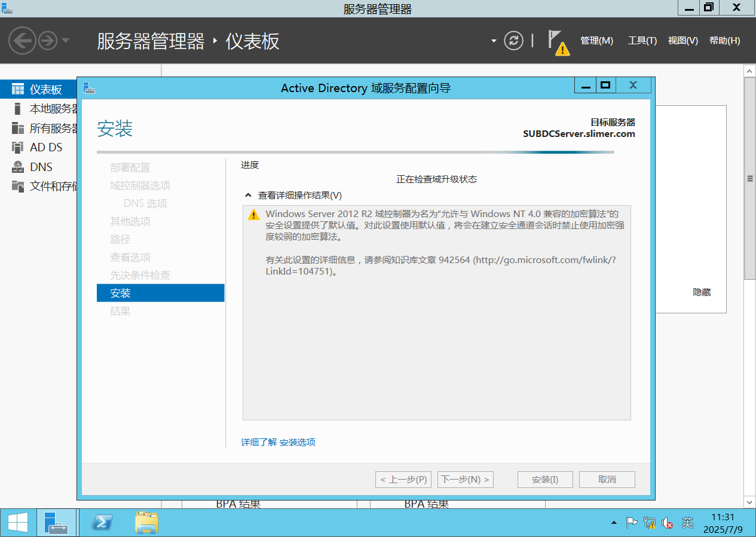Image resolution: width=756 pixels, height=537 pixels.
Task: Select AD DS in the sidebar
Action: point(45,147)
